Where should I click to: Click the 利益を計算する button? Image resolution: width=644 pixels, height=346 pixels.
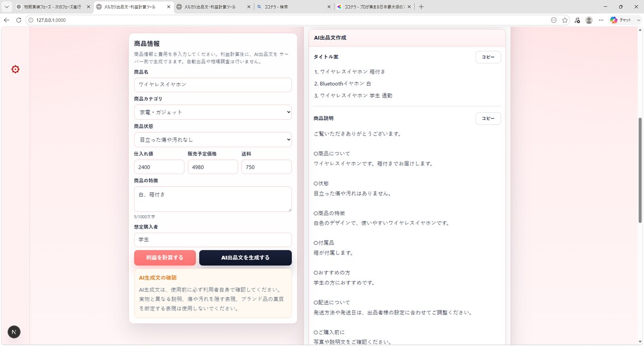tap(165, 257)
